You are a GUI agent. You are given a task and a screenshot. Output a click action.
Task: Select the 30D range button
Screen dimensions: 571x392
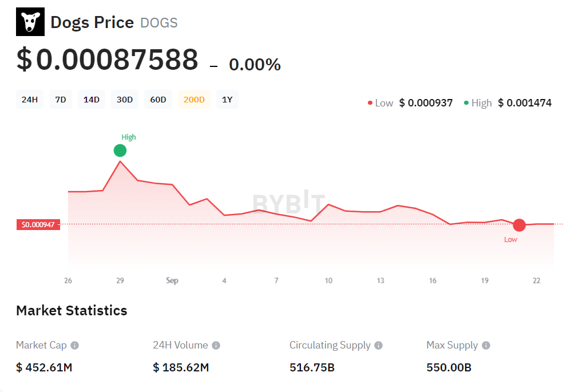(124, 99)
